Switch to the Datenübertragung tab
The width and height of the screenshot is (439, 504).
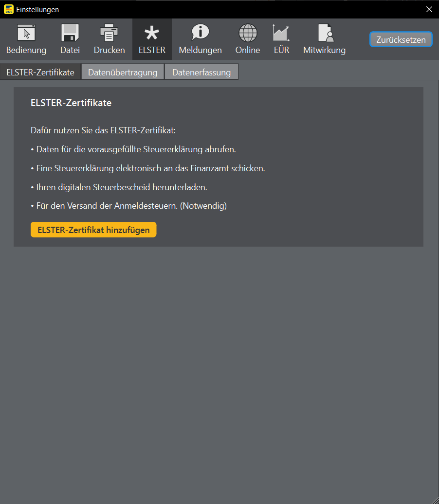click(x=123, y=72)
